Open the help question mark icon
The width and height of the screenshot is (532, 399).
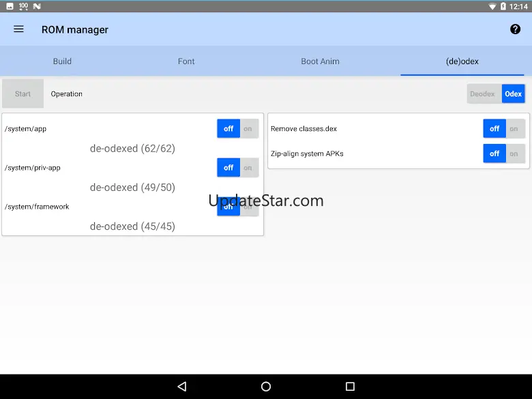click(515, 29)
